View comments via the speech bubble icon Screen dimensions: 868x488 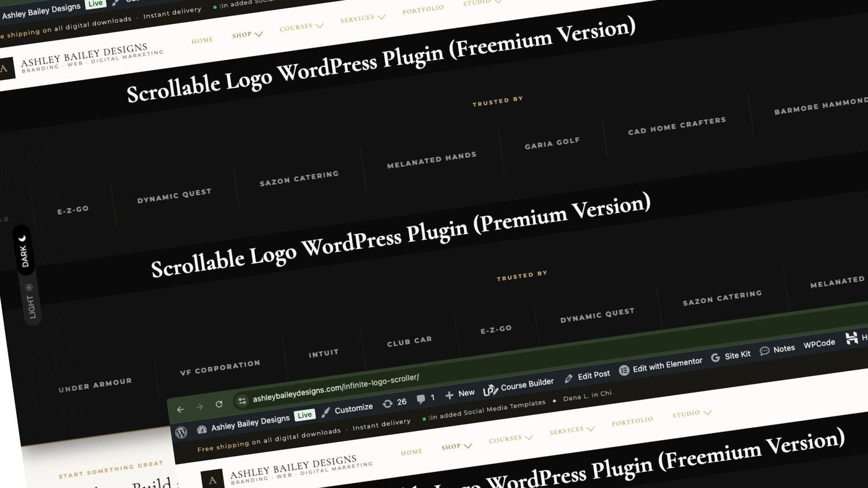(x=420, y=399)
